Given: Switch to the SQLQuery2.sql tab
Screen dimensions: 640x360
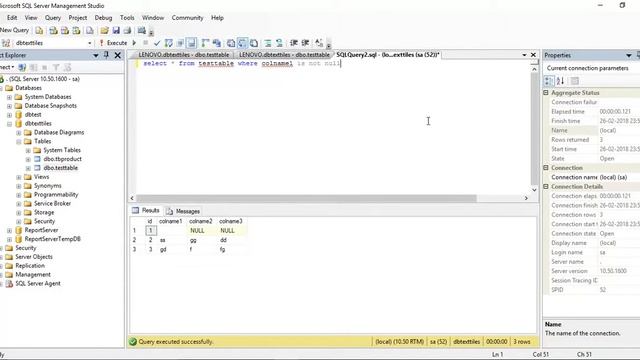Looking at the screenshot, I should [x=387, y=55].
